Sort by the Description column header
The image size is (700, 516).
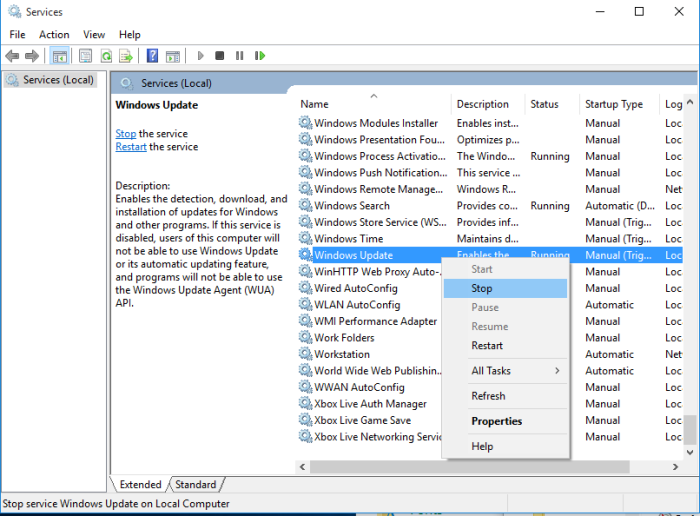point(488,104)
